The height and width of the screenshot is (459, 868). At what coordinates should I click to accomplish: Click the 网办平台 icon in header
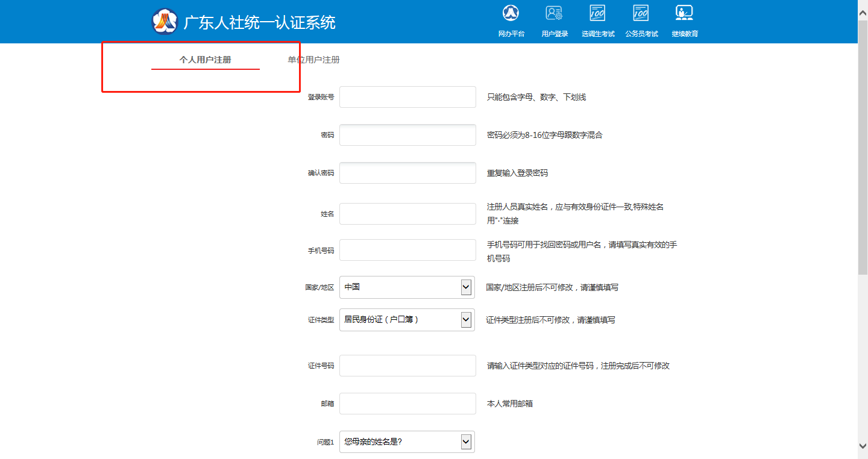(511, 13)
